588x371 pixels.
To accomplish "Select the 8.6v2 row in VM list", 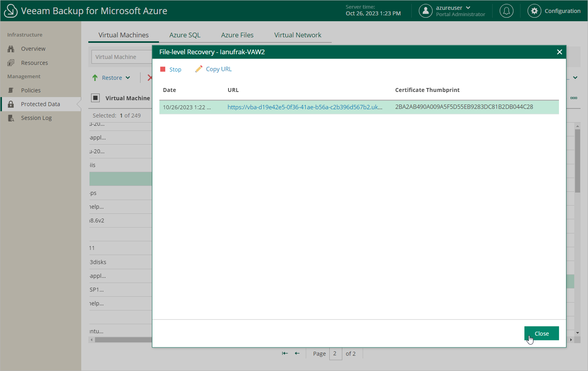I will [x=120, y=220].
